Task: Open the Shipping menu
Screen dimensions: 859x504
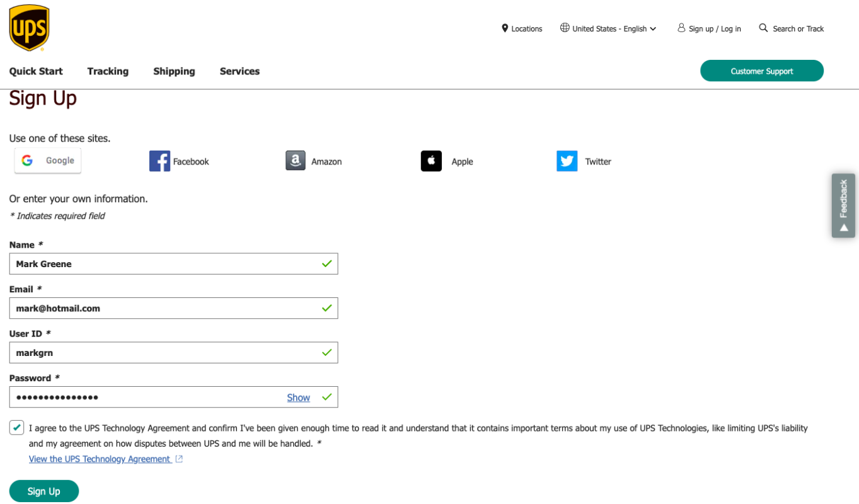Action: pos(174,71)
